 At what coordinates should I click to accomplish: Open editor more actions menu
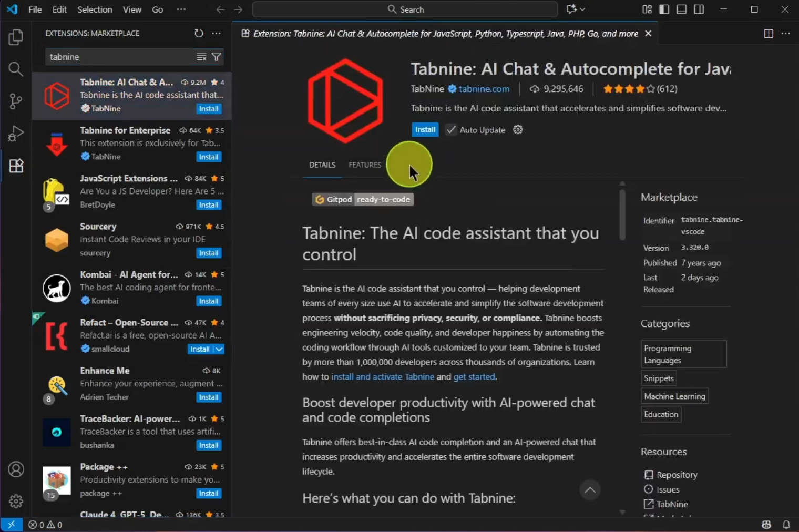coord(786,33)
